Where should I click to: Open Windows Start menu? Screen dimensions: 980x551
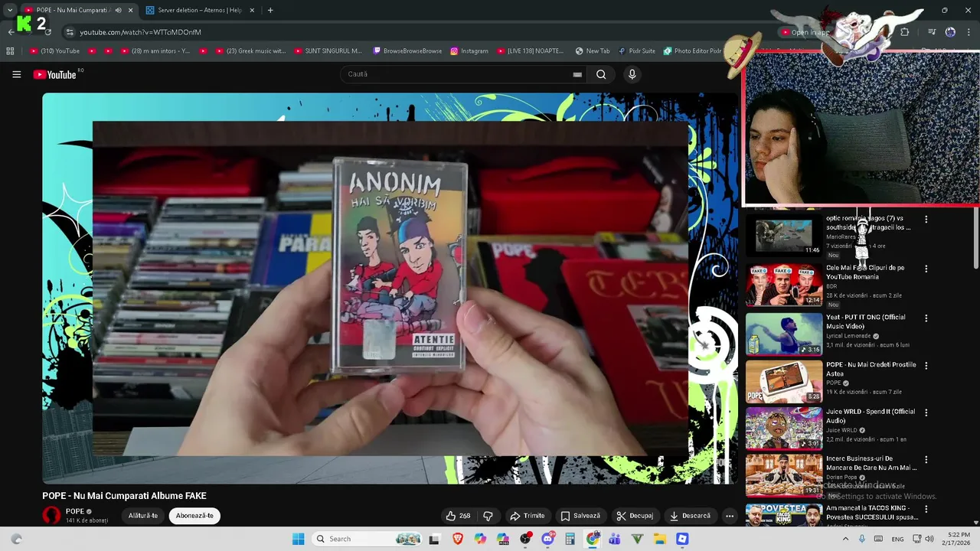[x=298, y=539]
